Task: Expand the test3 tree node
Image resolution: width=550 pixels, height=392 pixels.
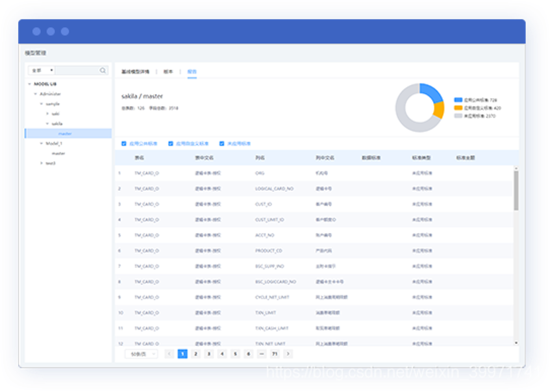Action: [42, 162]
